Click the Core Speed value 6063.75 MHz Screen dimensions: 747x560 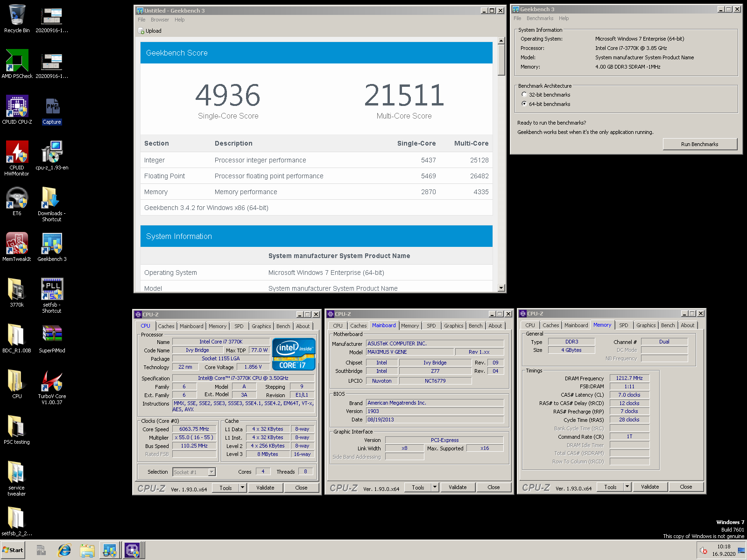pos(194,429)
